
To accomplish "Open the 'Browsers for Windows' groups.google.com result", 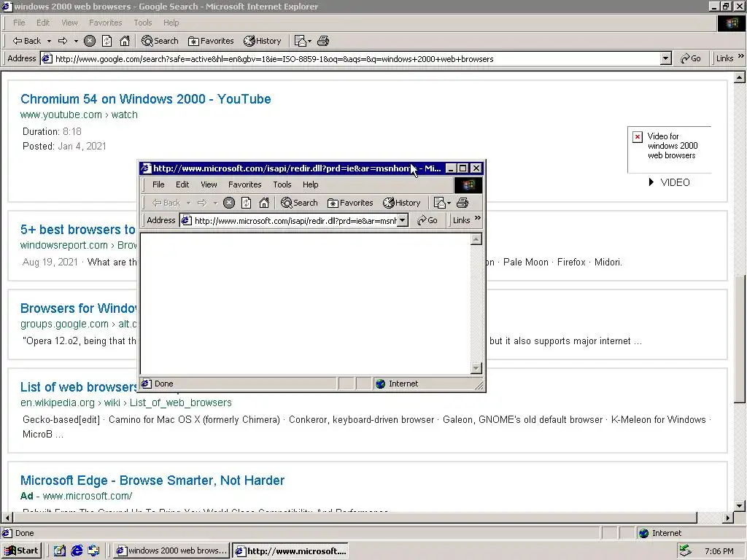I will coord(78,308).
